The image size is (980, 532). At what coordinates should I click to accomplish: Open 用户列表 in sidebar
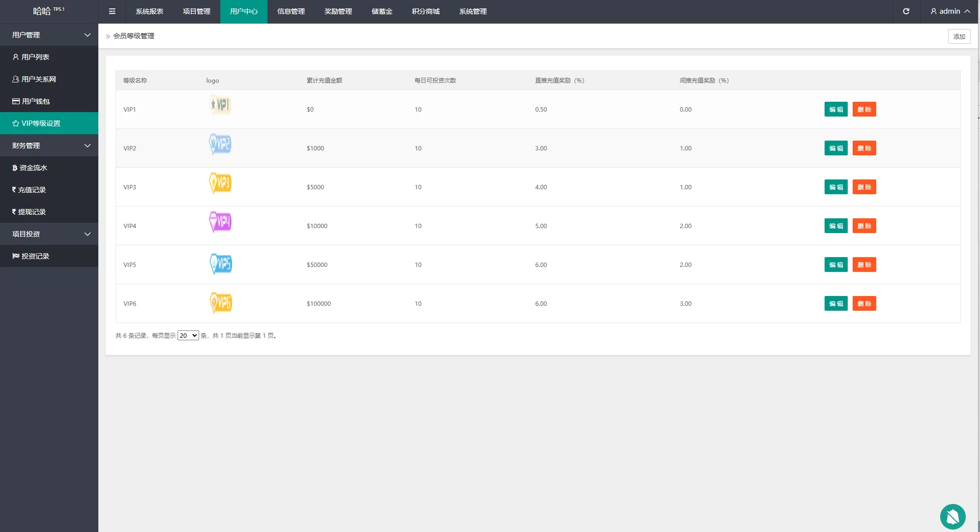[35, 57]
